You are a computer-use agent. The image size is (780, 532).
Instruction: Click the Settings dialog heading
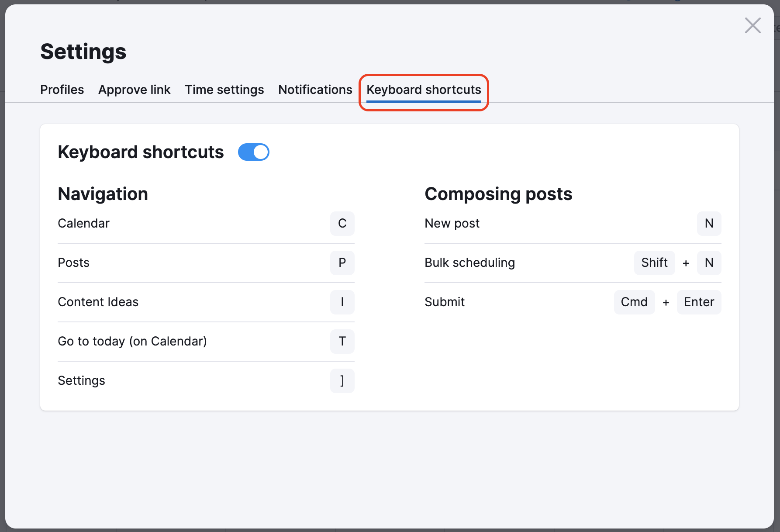pyautogui.click(x=83, y=51)
